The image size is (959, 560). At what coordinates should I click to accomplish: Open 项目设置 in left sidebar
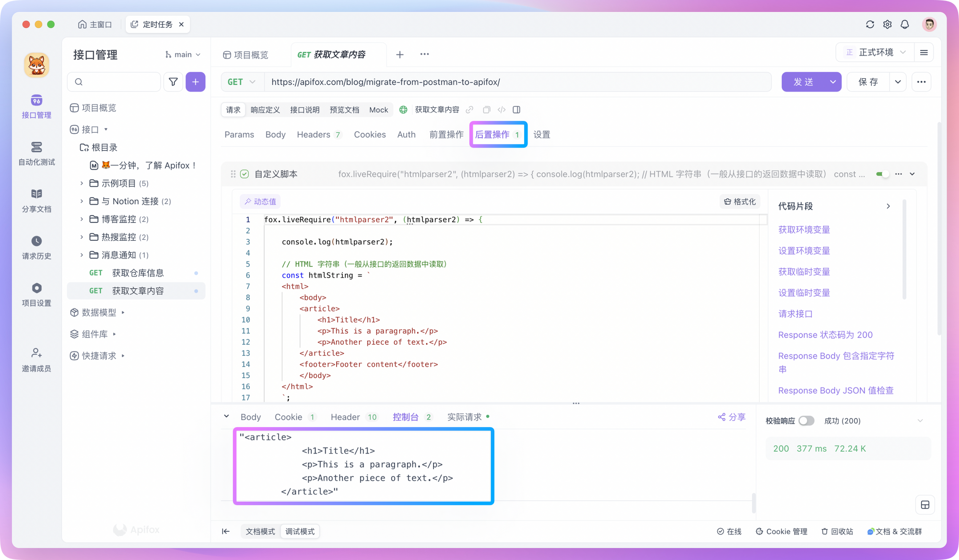click(36, 294)
